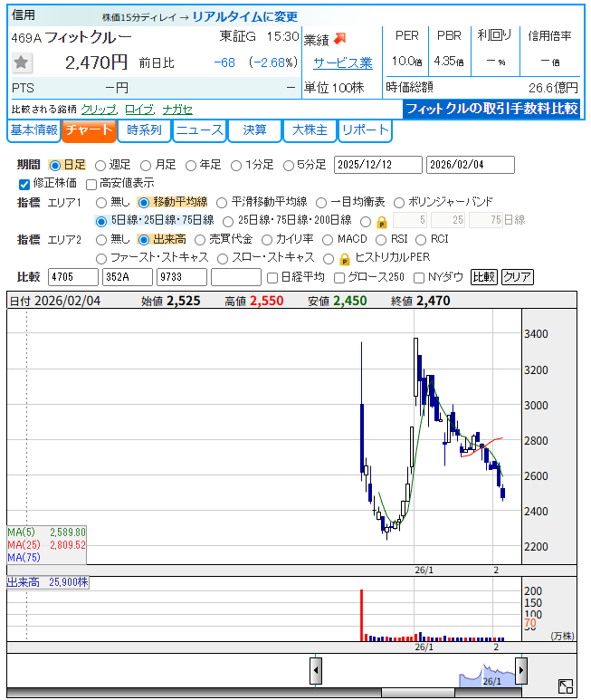The width and height of the screenshot is (591, 700).
Task: Choose 売買代金 indicator
Action: point(200,240)
